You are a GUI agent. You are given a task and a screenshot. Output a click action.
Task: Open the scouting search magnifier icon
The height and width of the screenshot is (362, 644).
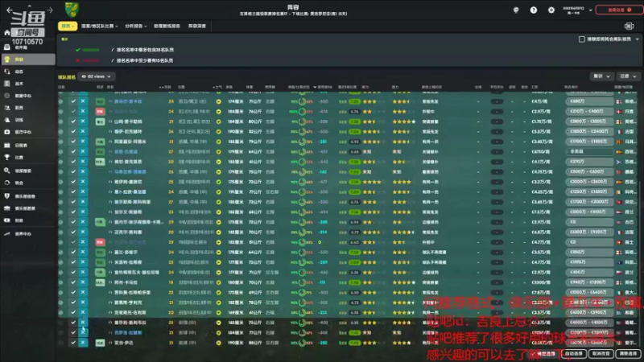(7, 171)
